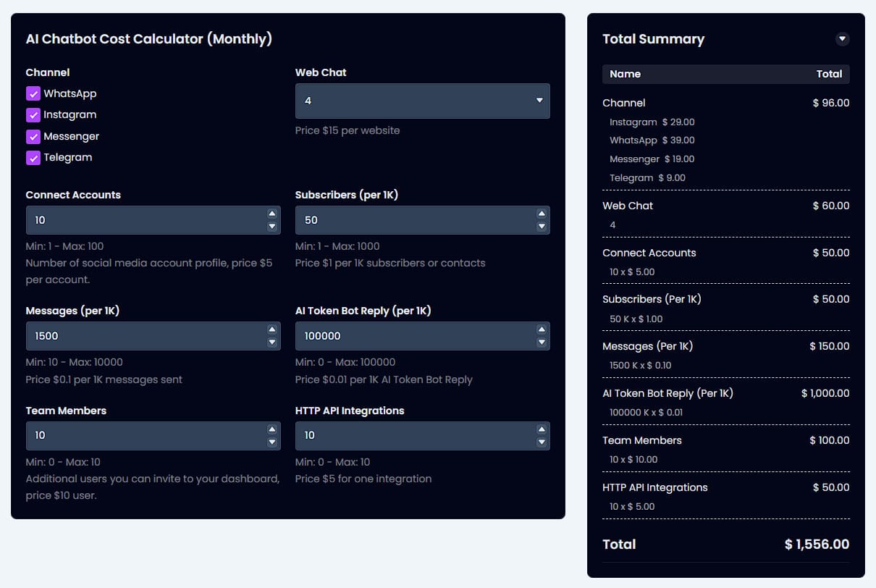This screenshot has width=876, height=588.
Task: Decrease Team Members with down arrow
Action: point(272,442)
